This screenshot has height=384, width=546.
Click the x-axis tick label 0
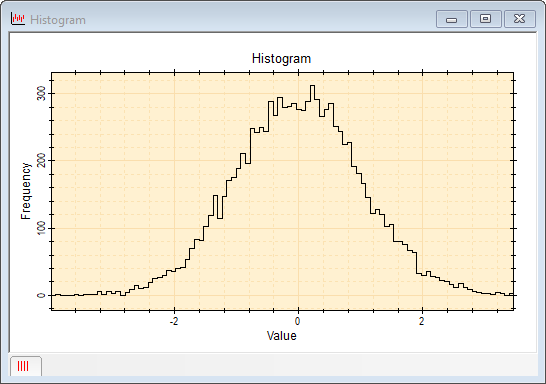(x=297, y=321)
